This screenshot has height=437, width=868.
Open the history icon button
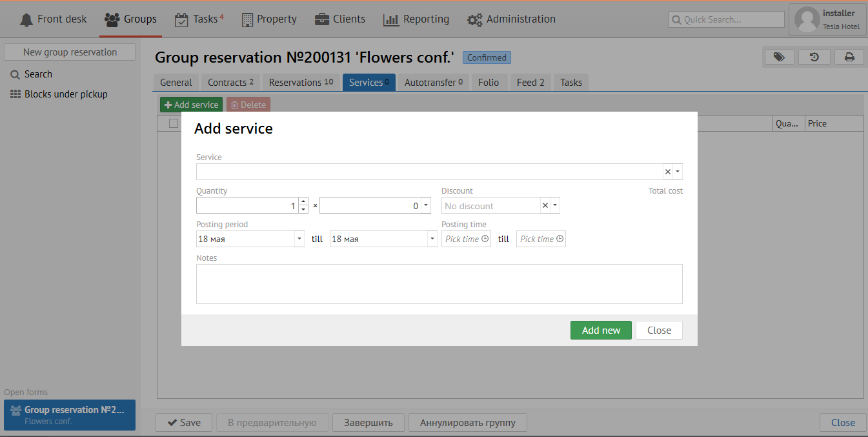tap(814, 57)
